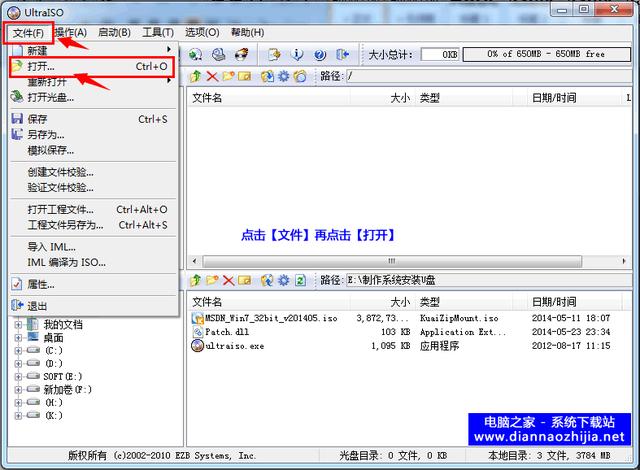This screenshot has width=640, height=470.
Task: Click the add-to-image icon in local pane toolbar
Action: [267, 280]
